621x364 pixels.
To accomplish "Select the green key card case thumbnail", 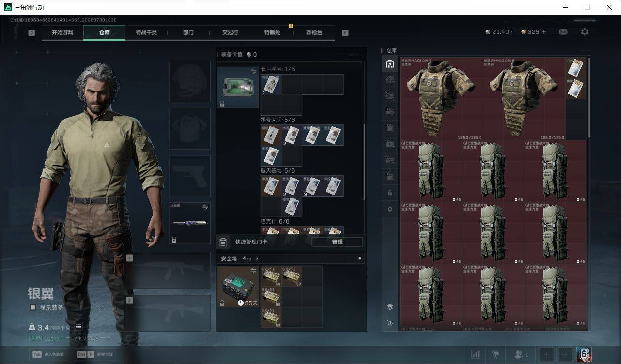I will 238,87.
